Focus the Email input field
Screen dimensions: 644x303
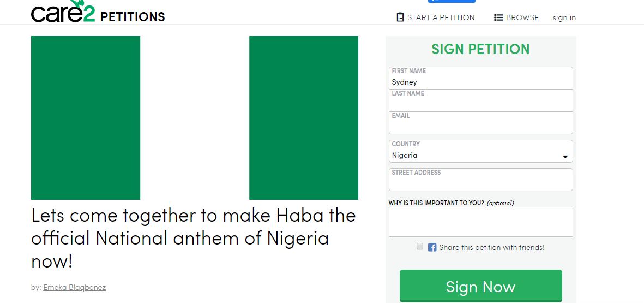480,127
